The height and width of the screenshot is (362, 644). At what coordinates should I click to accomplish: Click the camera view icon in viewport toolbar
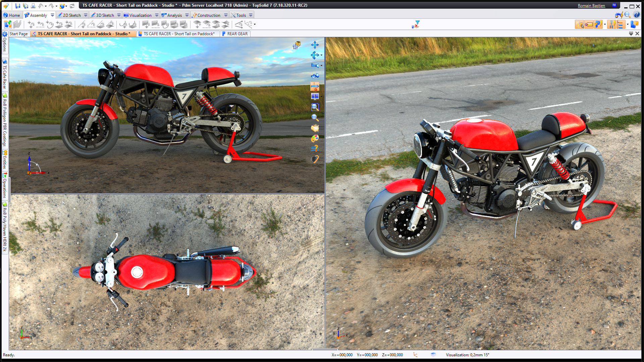[x=315, y=66]
